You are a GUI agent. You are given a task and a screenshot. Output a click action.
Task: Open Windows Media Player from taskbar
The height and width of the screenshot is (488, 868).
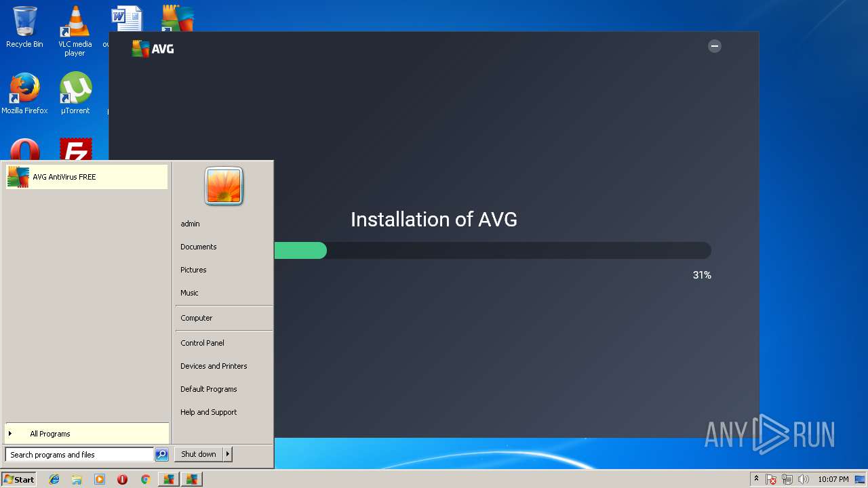click(x=100, y=479)
